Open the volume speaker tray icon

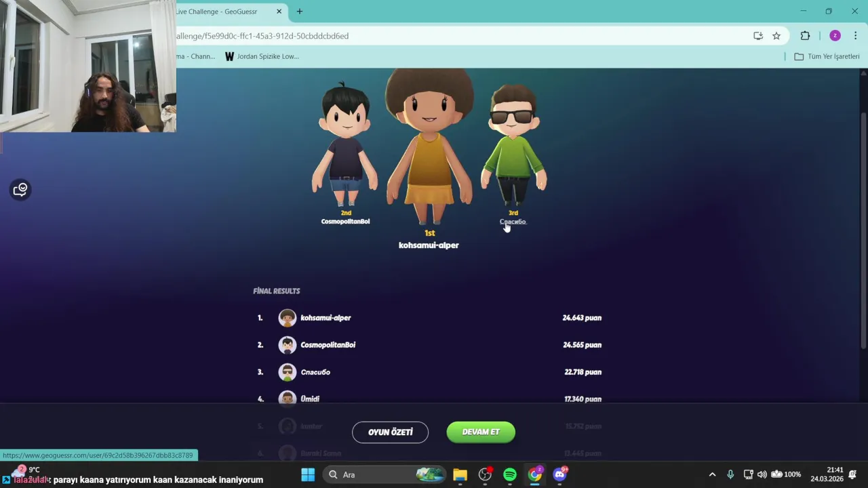762,474
